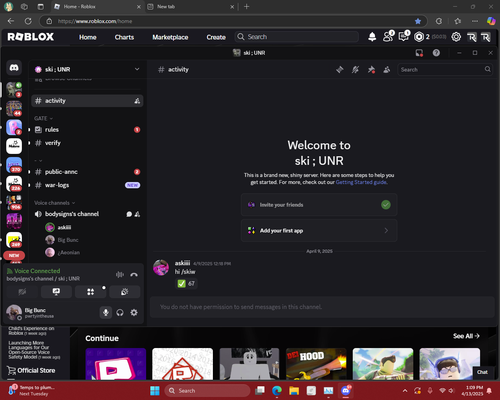
Task: Click askiiii avatar on the message
Action: (161, 268)
